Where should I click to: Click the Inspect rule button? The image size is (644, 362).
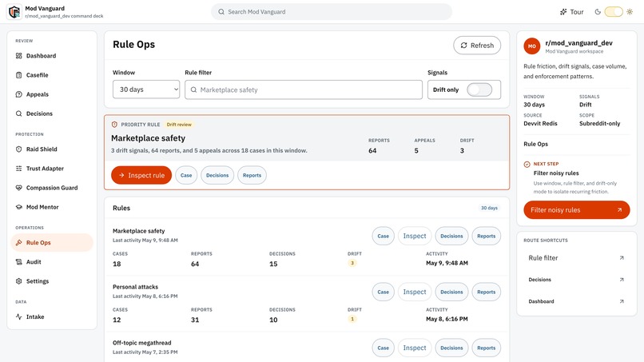click(141, 175)
